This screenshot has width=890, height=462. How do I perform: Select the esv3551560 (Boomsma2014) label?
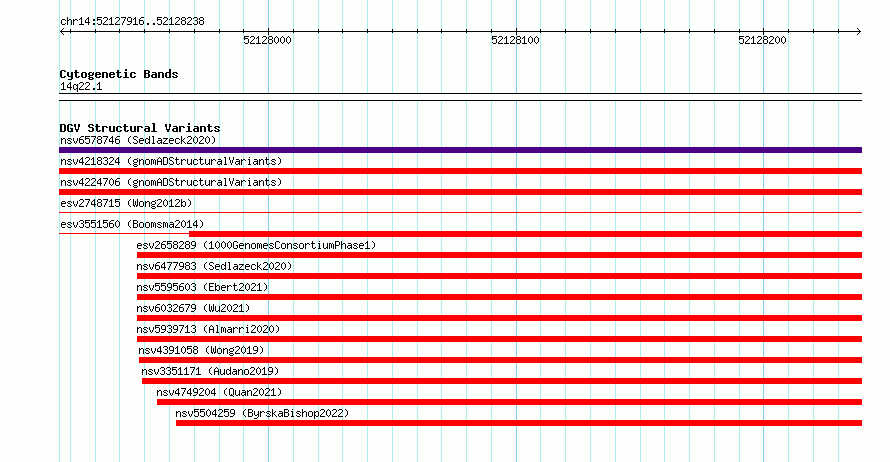[132, 224]
